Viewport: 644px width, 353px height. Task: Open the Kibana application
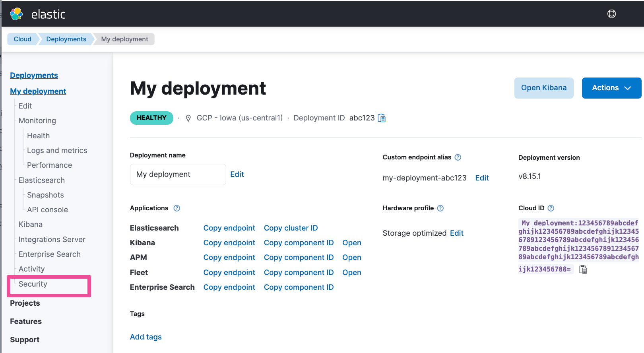[352, 243]
